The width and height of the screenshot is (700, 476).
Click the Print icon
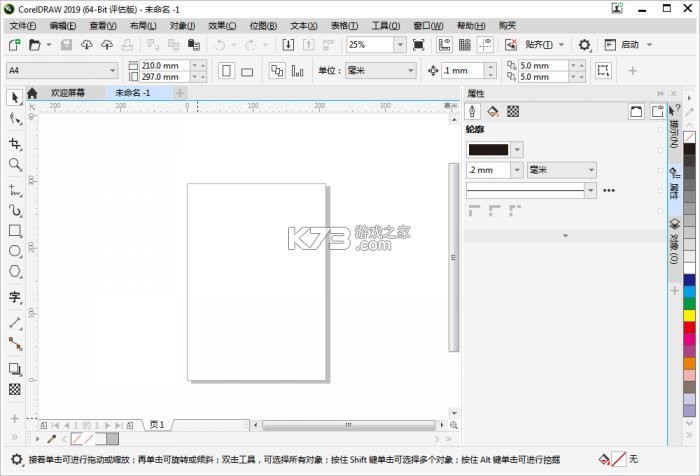127,45
